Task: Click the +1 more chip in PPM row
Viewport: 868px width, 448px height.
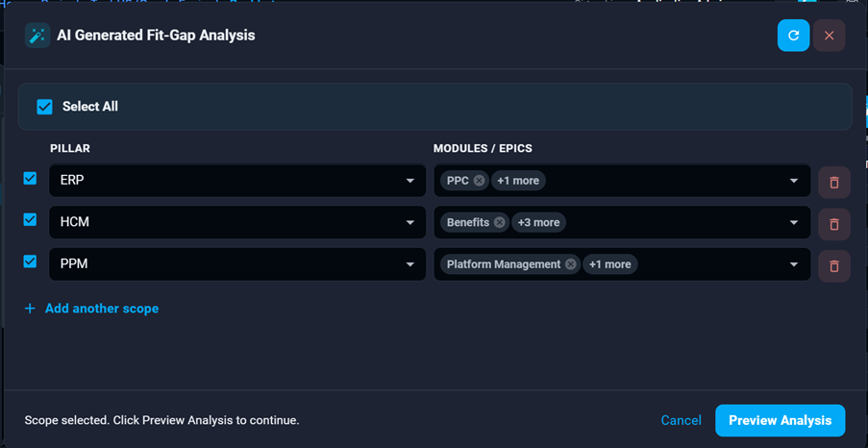Action: click(610, 264)
